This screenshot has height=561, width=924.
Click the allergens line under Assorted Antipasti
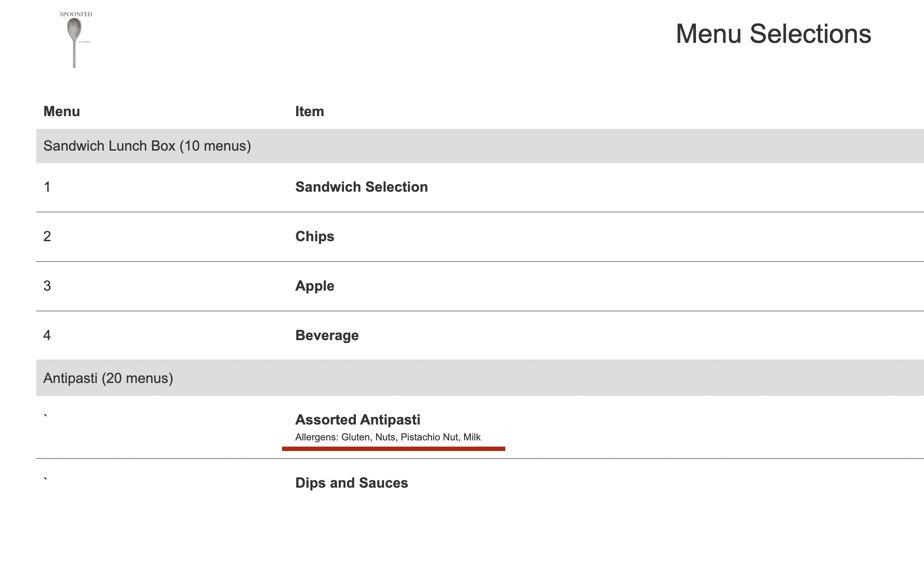pos(388,437)
